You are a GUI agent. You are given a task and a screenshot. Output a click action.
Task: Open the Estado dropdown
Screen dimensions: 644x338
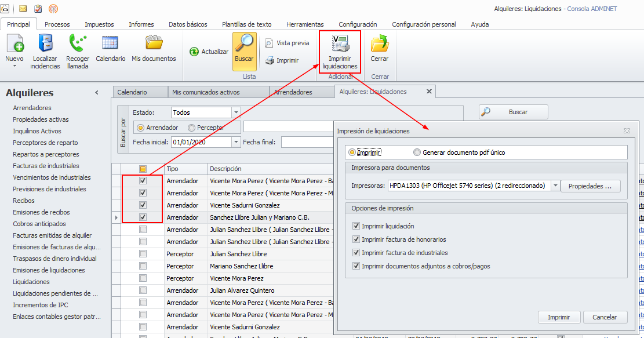click(235, 112)
